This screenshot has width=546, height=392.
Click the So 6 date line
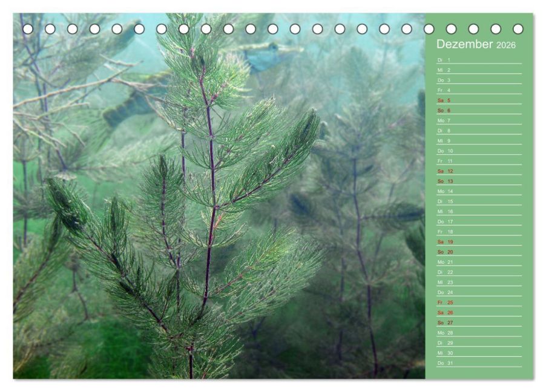pos(479,110)
